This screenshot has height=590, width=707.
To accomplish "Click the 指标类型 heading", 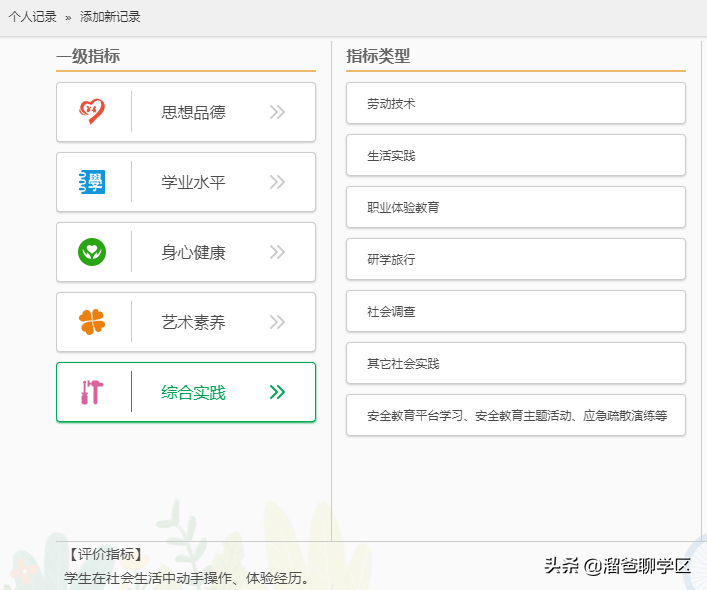I will pyautogui.click(x=378, y=56).
